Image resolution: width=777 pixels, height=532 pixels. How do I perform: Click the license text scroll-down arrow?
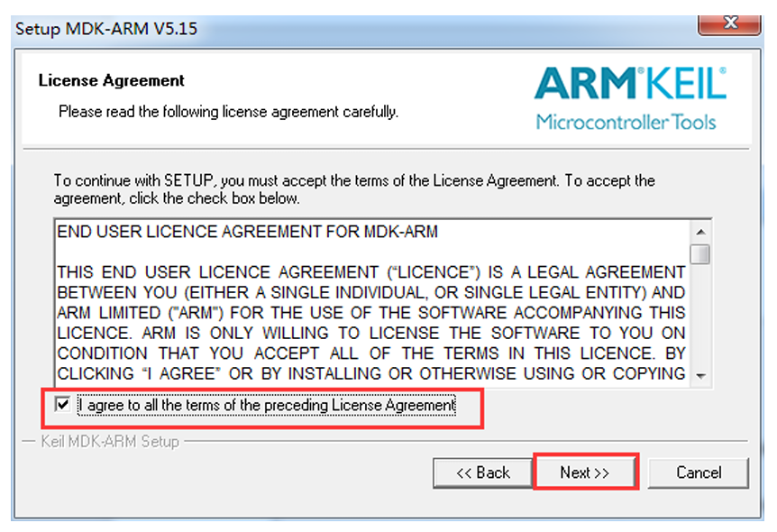coord(700,376)
